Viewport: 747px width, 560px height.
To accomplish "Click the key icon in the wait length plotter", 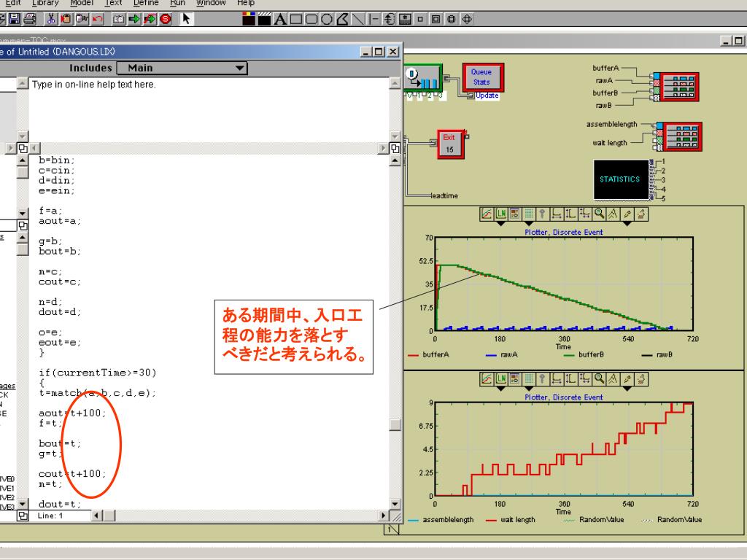I will click(x=542, y=379).
